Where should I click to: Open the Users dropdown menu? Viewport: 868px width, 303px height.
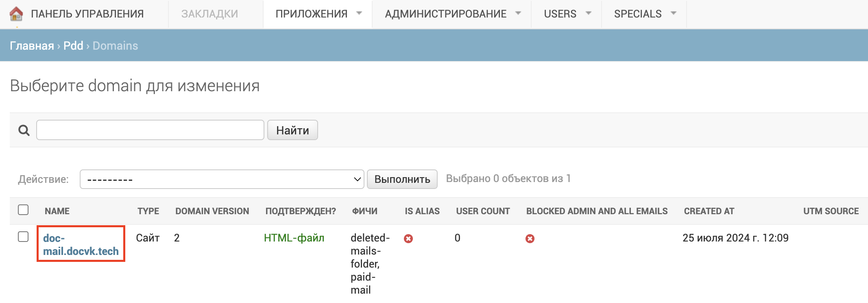(x=566, y=14)
